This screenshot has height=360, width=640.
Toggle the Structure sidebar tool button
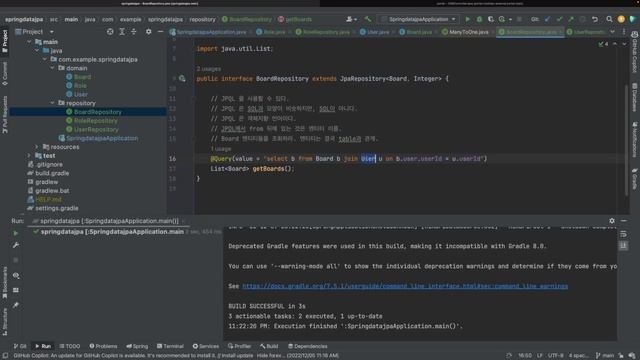(x=5, y=322)
